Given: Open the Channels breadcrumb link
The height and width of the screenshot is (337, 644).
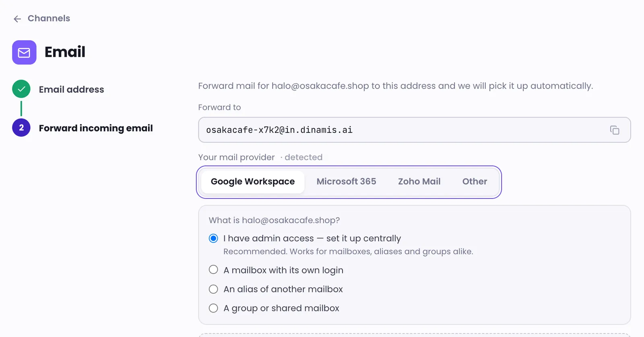Looking at the screenshot, I should tap(49, 18).
